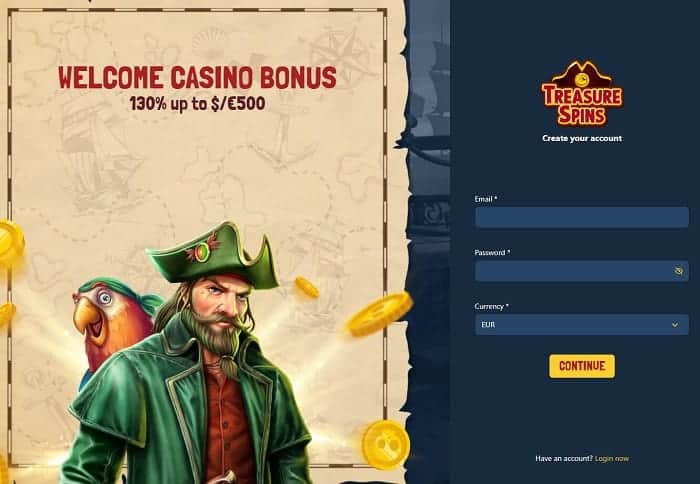Click the large flying gold coin
The width and height of the screenshot is (700, 484).
pos(379,314)
